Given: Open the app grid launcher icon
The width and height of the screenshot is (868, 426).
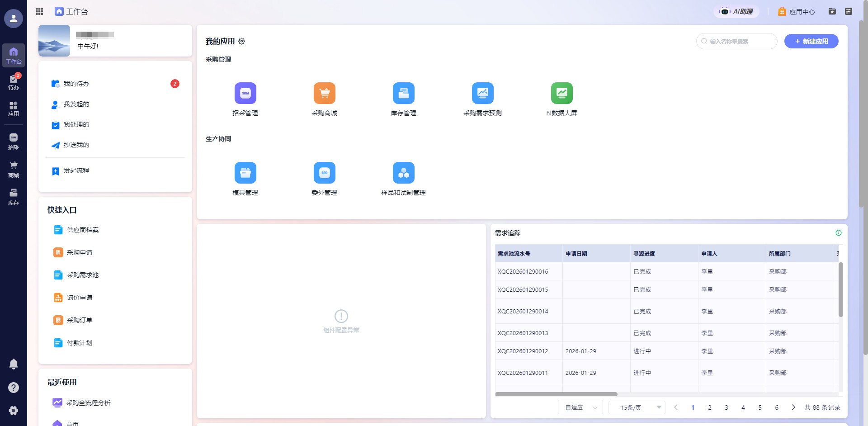Looking at the screenshot, I should pyautogui.click(x=39, y=11).
